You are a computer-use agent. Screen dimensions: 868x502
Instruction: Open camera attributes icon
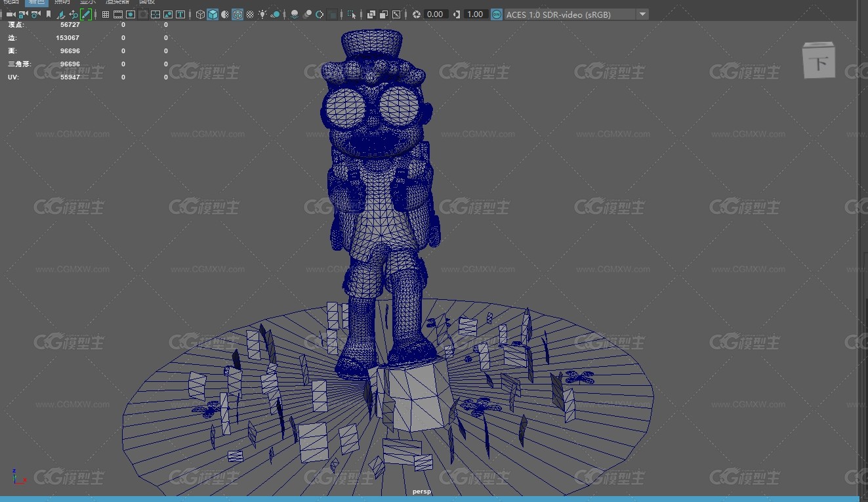[35, 14]
